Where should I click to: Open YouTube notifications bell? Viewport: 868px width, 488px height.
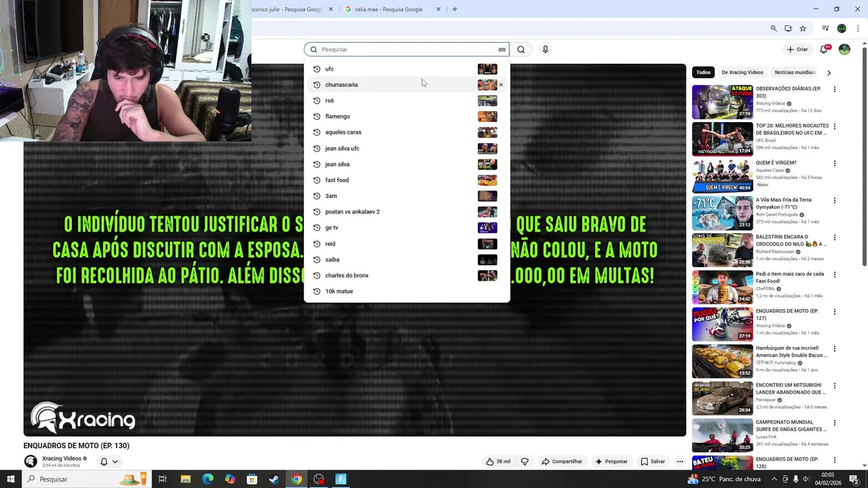(824, 49)
